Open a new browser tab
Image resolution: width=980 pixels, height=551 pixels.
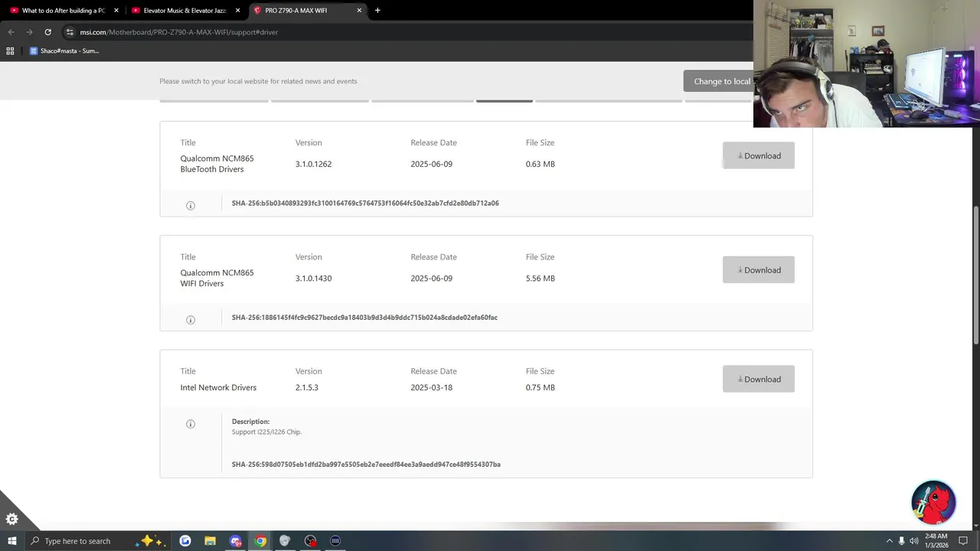coord(377,11)
